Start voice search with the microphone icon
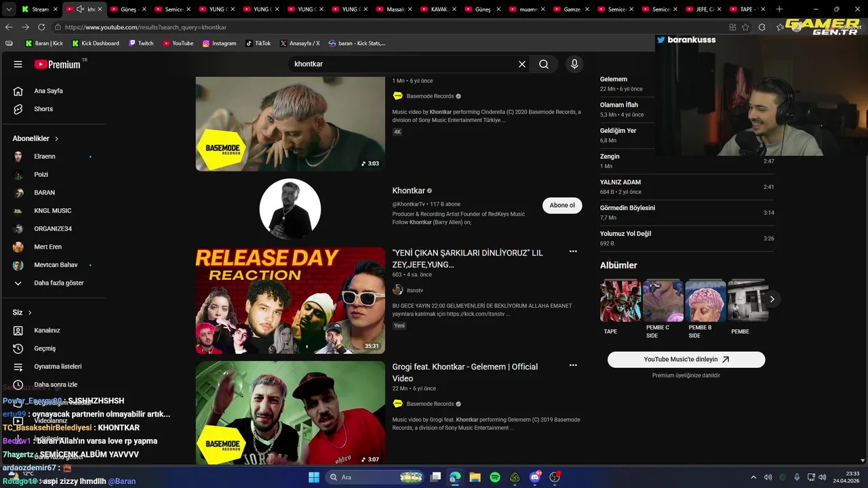The image size is (868, 488). [574, 64]
